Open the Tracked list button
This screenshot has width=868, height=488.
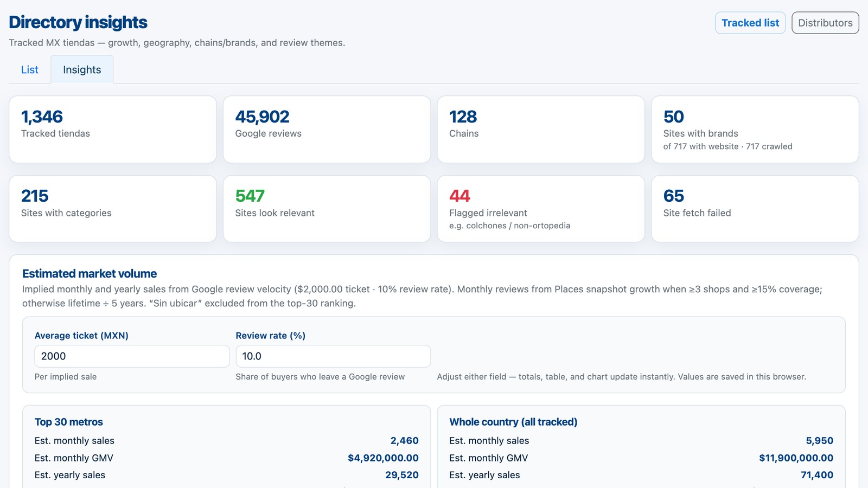coord(750,23)
